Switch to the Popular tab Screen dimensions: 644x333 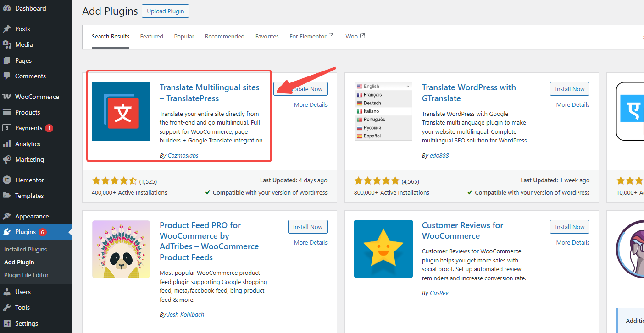pos(184,36)
